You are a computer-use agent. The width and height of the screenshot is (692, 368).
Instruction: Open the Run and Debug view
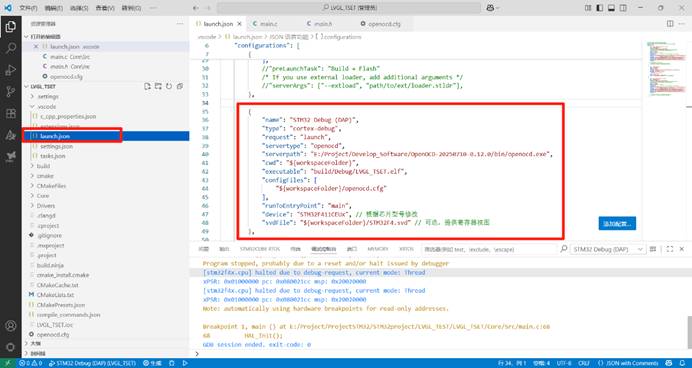[11, 70]
